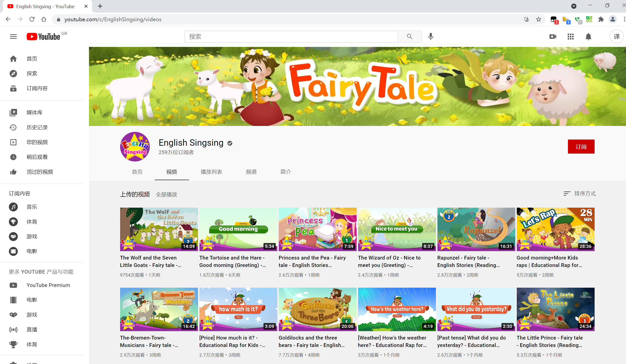Open the Rapunzel video thumbnail
Screen dimensions: 626x364
pos(476,229)
